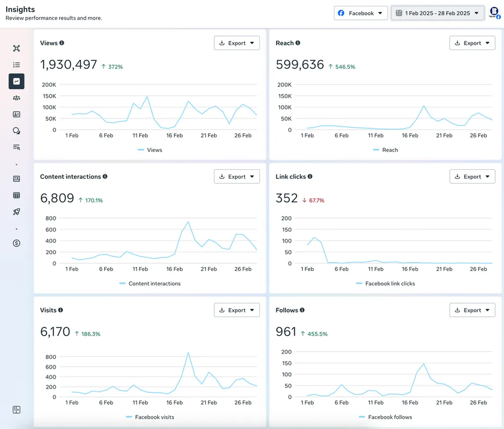Click the info icon next to Follows

coord(302,310)
